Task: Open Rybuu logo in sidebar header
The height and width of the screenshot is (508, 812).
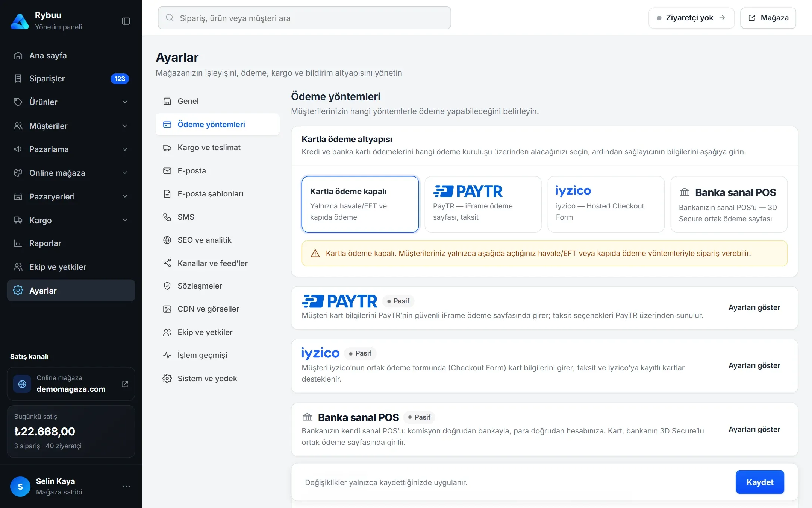Action: 20,21
